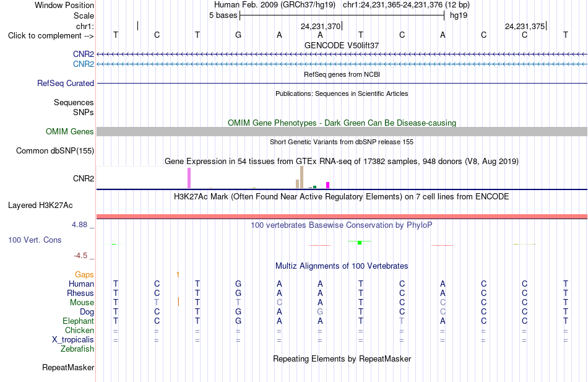
Task: Open the GTEx Gene Expression track title
Action: (x=342, y=162)
